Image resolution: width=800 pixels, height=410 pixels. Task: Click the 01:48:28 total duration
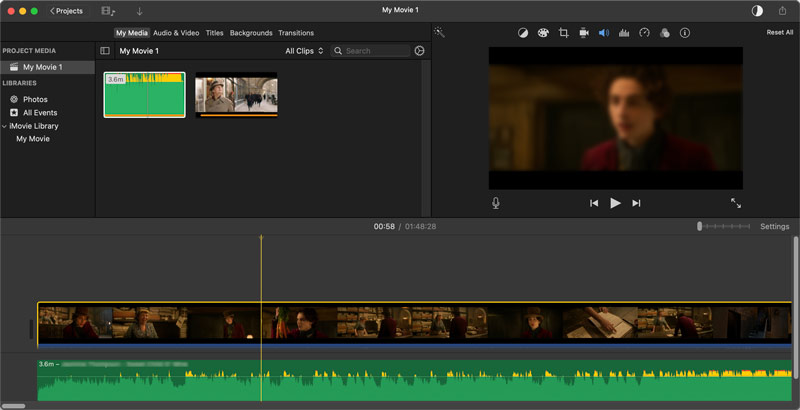pos(420,226)
